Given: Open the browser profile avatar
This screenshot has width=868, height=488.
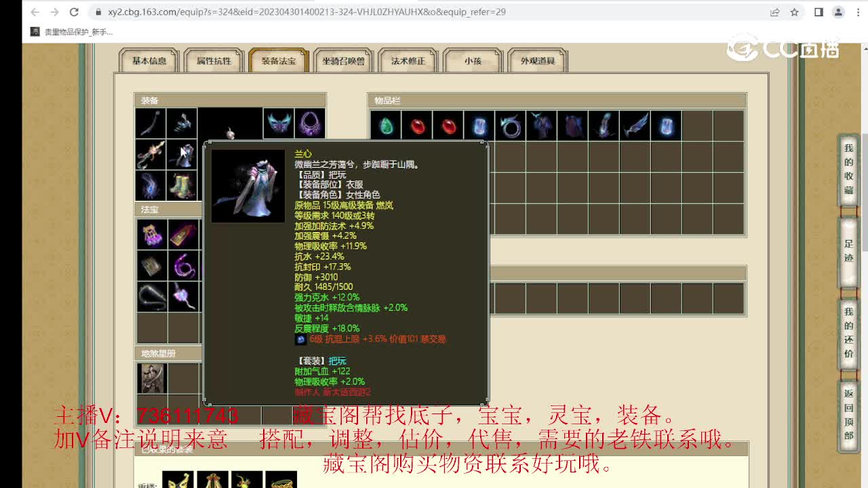Looking at the screenshot, I should click(838, 12).
